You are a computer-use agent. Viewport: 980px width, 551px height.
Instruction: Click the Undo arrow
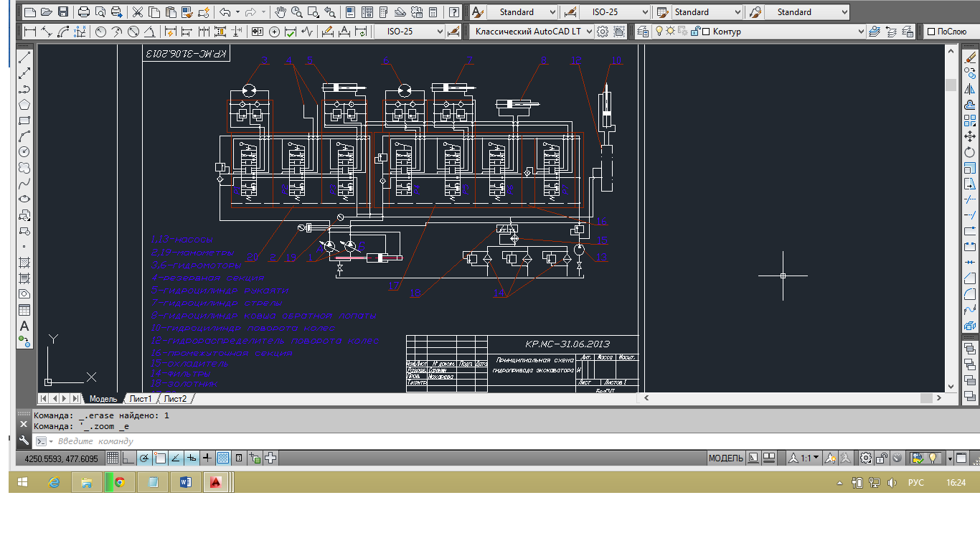(225, 12)
